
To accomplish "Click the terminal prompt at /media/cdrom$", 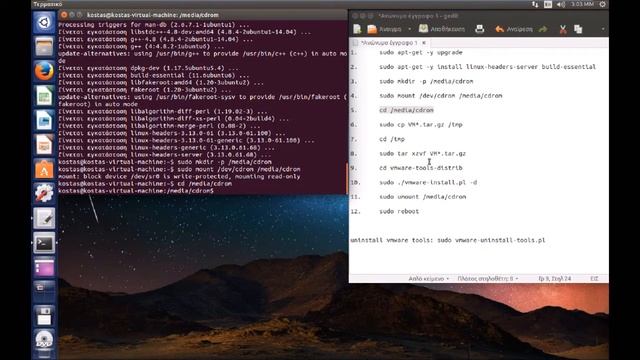I will click(136, 191).
